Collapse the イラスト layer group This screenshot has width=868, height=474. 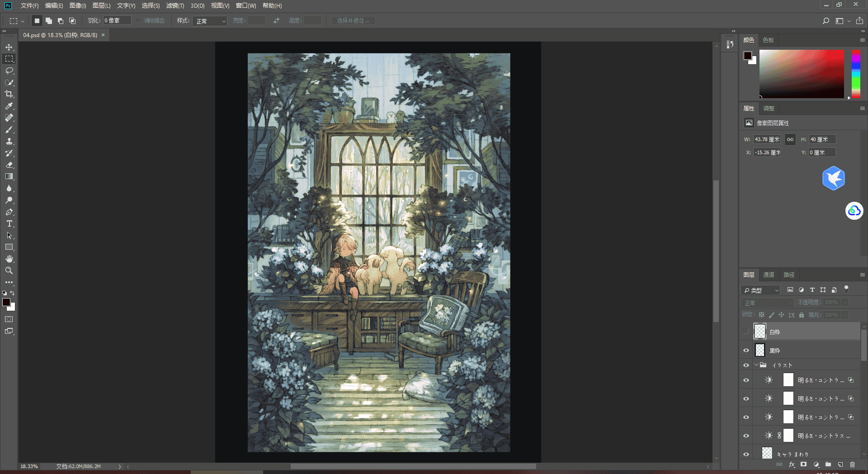tap(756, 365)
